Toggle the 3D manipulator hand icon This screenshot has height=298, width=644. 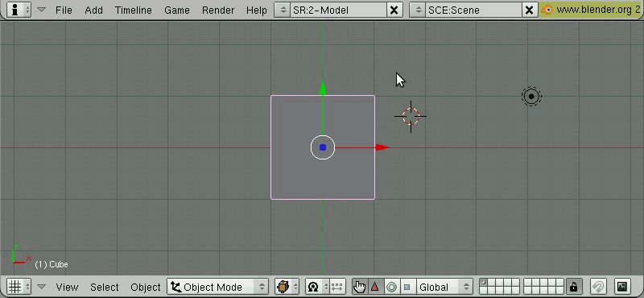(359, 287)
